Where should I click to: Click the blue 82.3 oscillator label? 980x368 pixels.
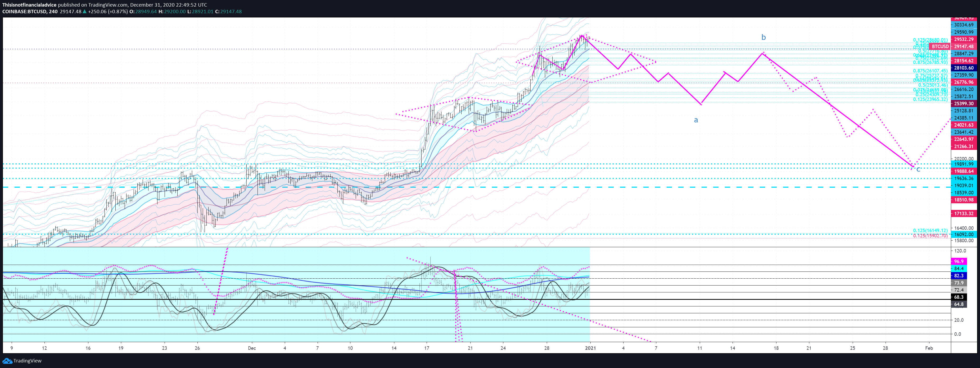pos(959,276)
